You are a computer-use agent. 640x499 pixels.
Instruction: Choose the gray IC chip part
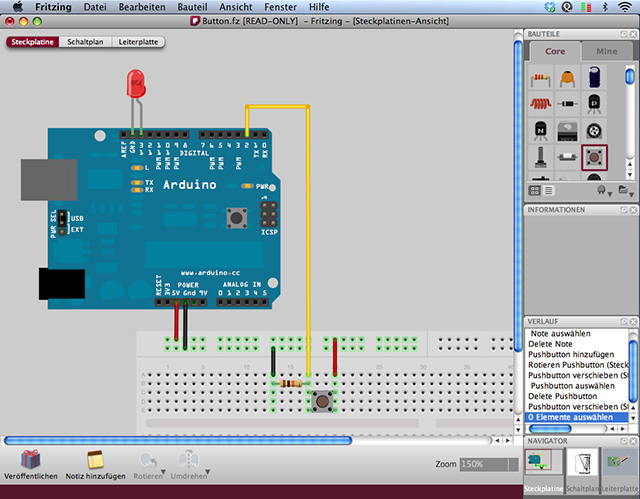pos(567,131)
